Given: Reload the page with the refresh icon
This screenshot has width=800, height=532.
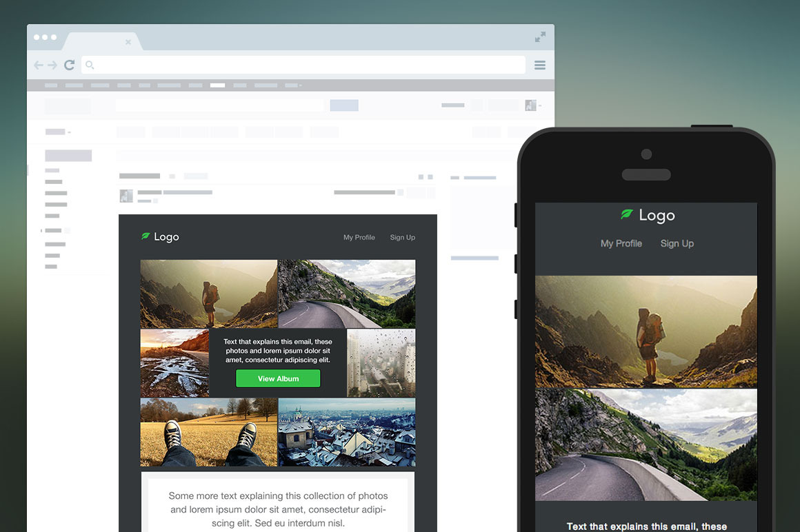Looking at the screenshot, I should coord(69,65).
